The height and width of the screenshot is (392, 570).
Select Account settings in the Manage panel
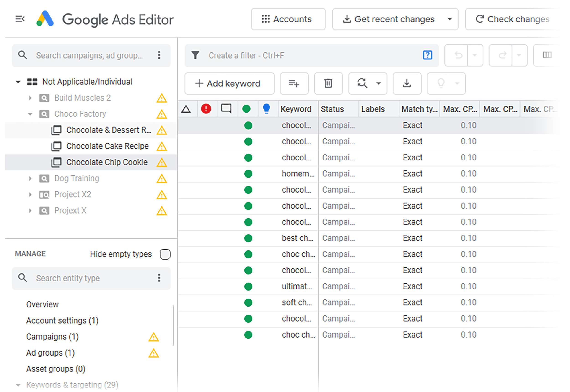62,320
